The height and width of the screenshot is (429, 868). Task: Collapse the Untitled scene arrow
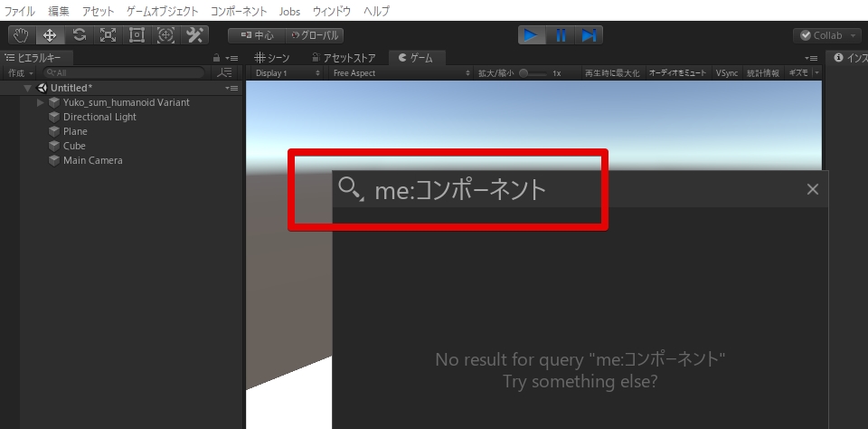(28, 88)
